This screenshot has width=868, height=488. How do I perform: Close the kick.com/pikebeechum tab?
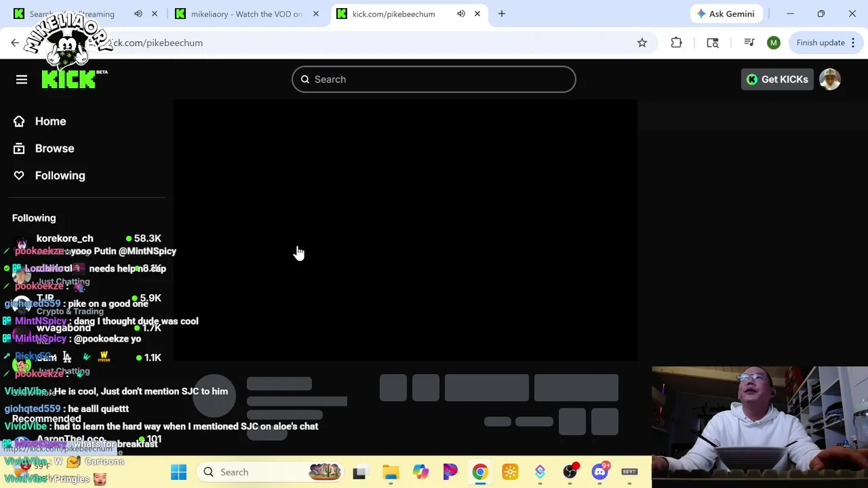click(477, 14)
